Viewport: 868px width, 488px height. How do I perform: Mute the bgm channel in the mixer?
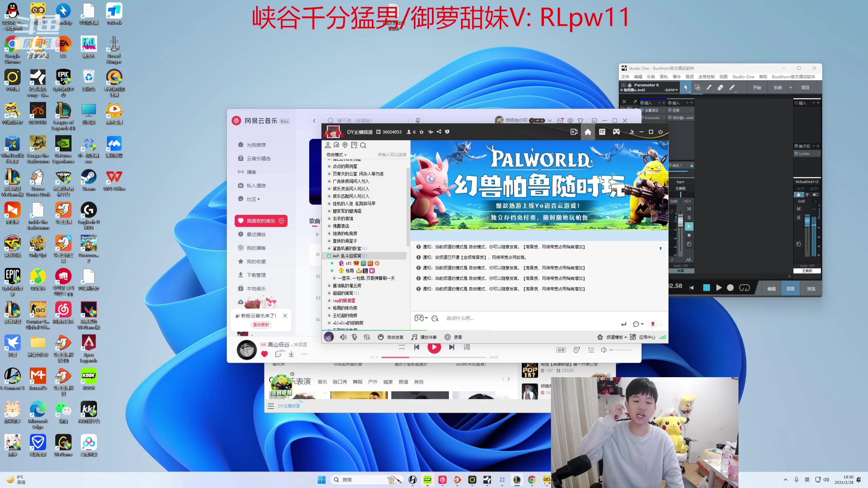pos(689,209)
